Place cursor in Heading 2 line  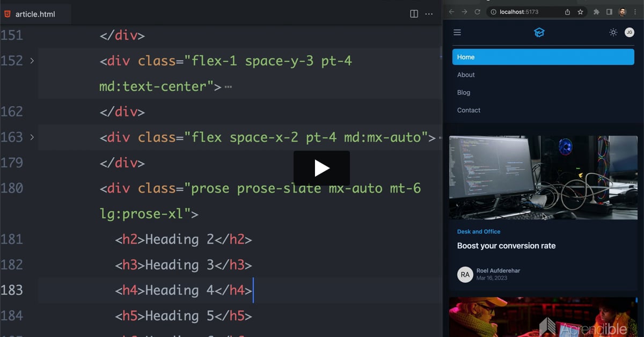[184, 239]
